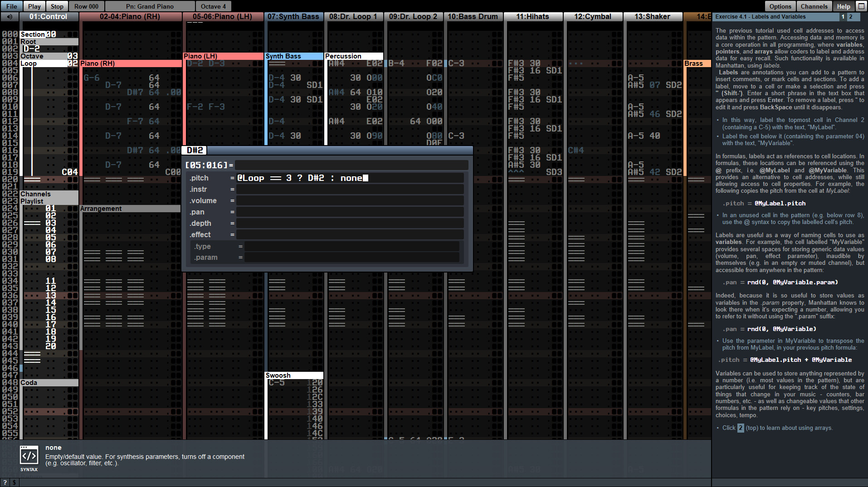Screen dimensions: 868x487
Task: Open the Options panel
Action: (780, 6)
